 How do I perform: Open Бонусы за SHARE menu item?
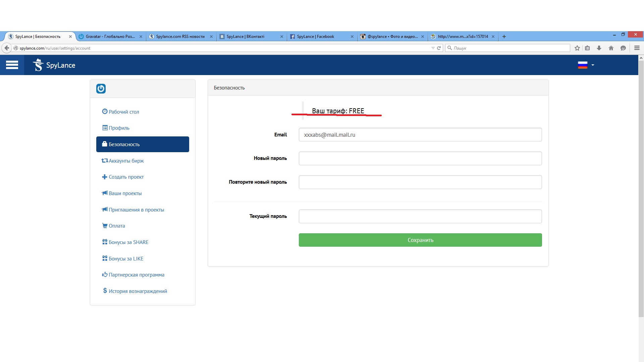point(128,242)
